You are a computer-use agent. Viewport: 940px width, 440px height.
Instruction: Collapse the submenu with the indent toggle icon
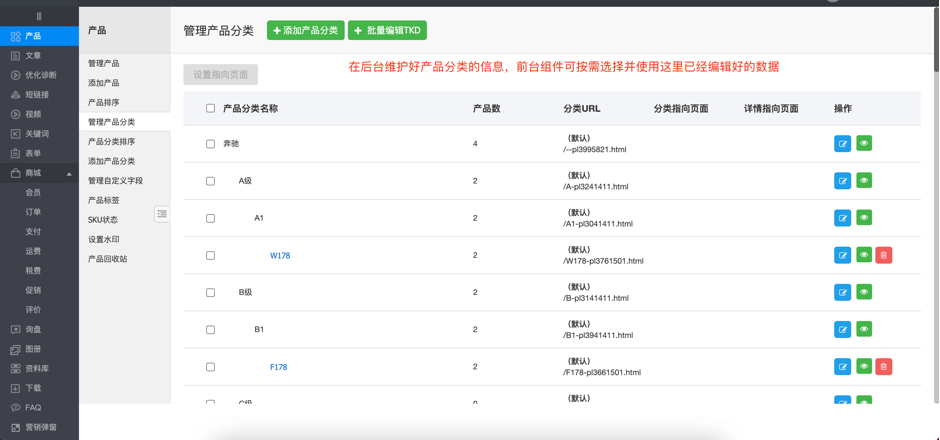pyautogui.click(x=162, y=213)
